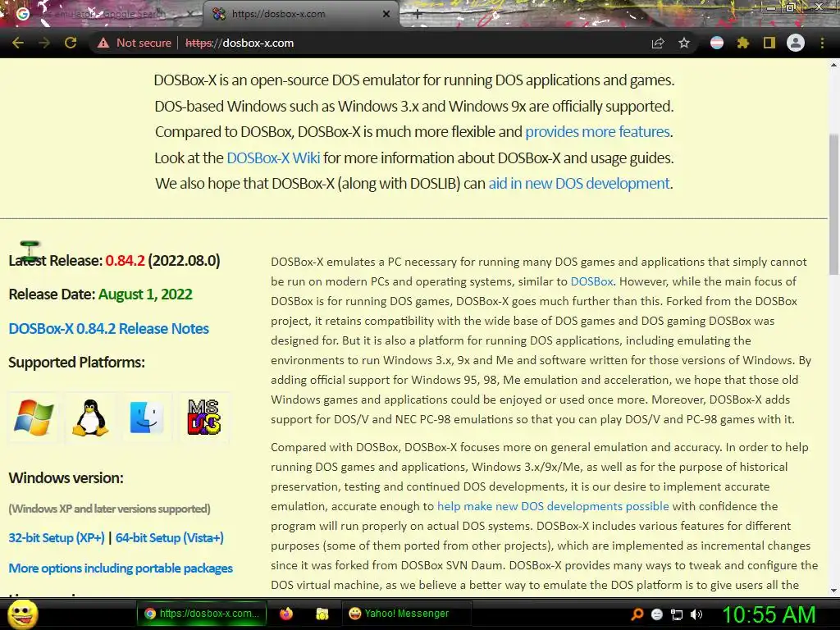This screenshot has width=840, height=630.
Task: Click the page vertical scrollbar thumb
Action: point(833,203)
